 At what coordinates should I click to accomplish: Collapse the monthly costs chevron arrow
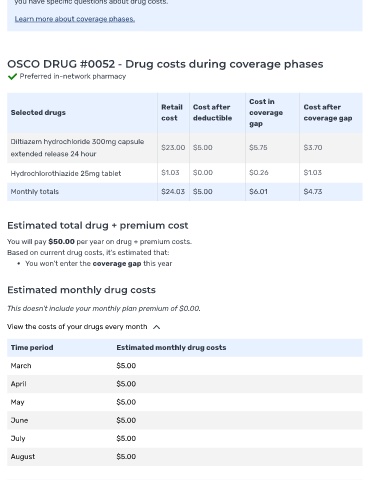pyautogui.click(x=156, y=327)
